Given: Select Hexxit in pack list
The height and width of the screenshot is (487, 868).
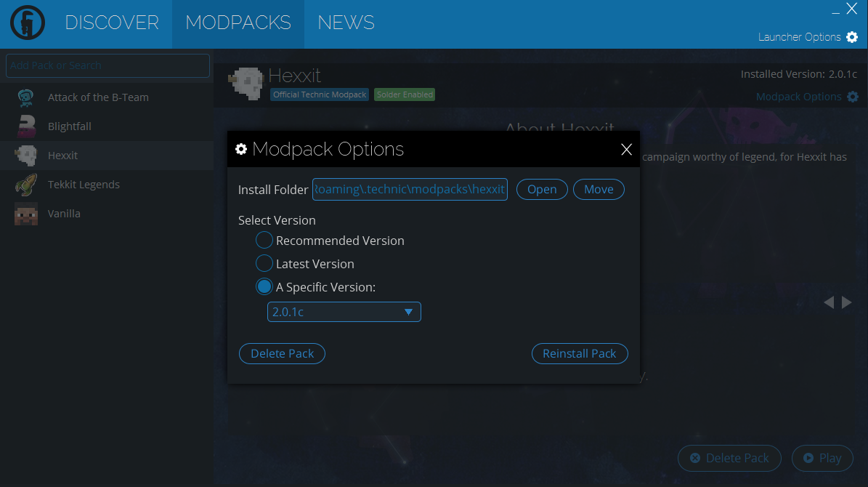Looking at the screenshot, I should (107, 156).
